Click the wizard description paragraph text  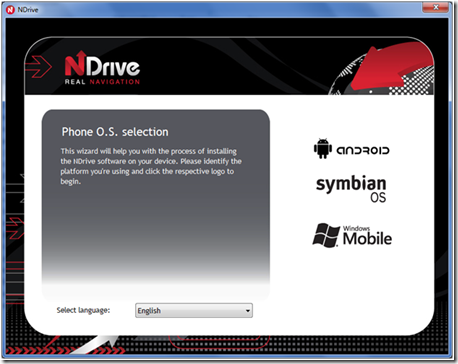point(151,166)
